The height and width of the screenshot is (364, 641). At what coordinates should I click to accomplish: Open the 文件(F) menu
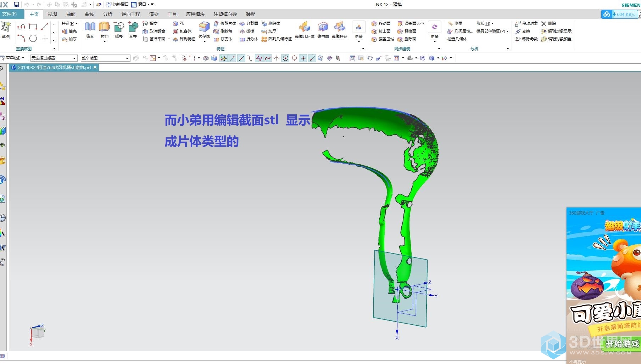pyautogui.click(x=12, y=14)
